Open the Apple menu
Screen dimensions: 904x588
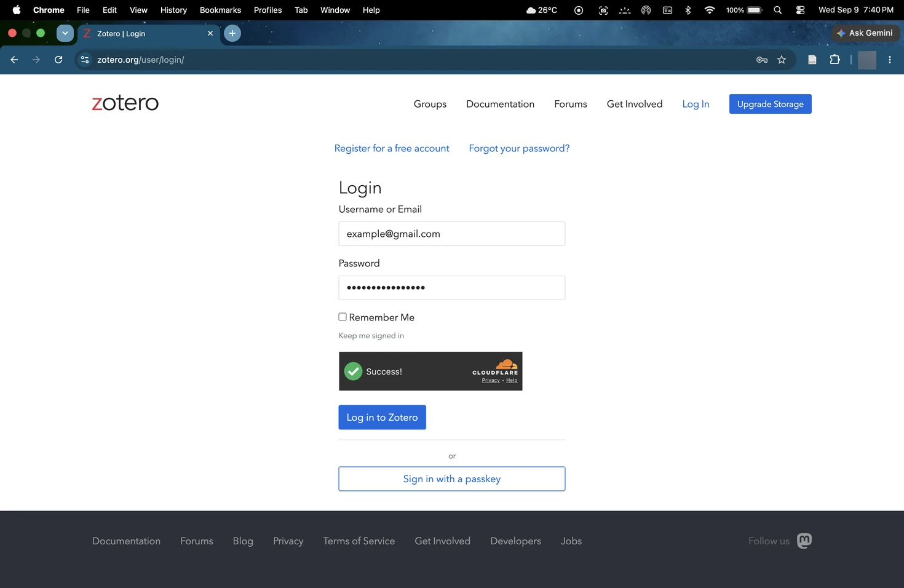[17, 10]
